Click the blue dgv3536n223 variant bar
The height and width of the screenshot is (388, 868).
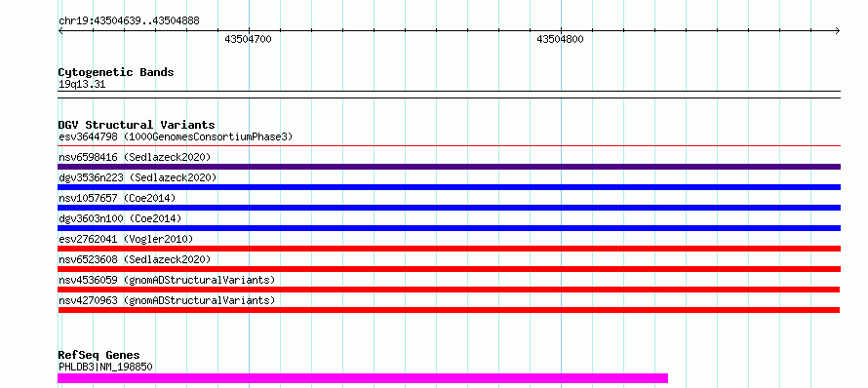point(449,187)
